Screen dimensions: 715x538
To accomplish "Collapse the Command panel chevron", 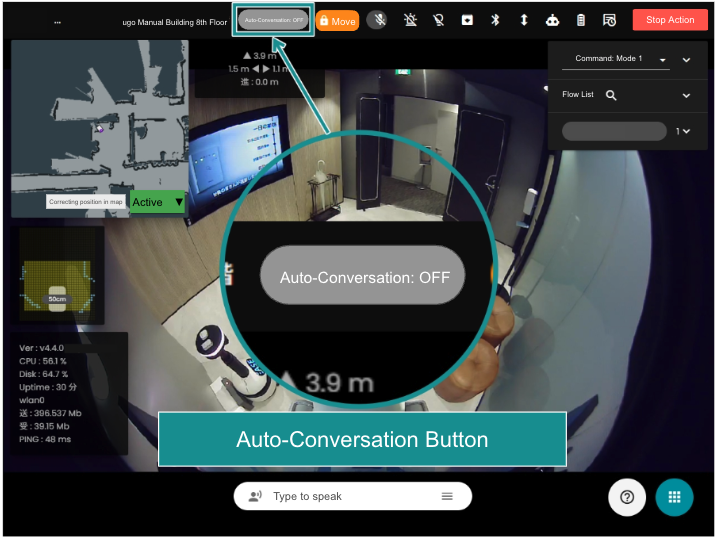I will click(686, 60).
